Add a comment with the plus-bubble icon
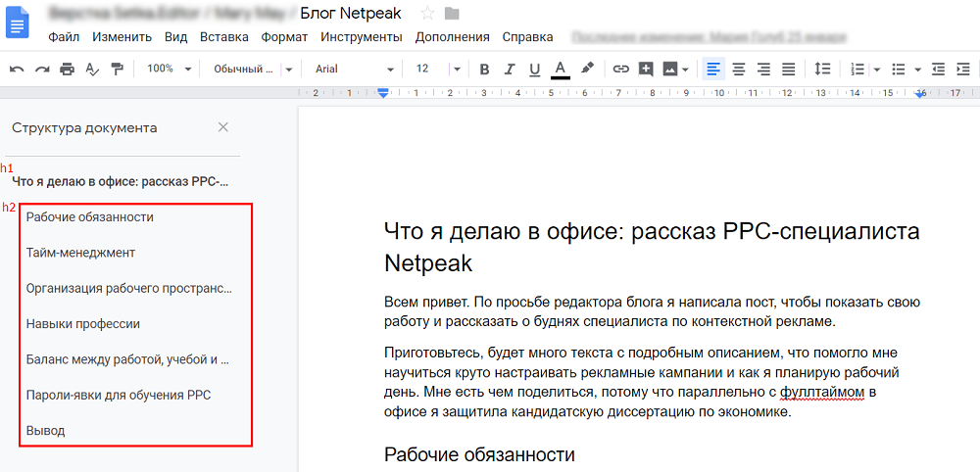Image resolution: width=980 pixels, height=472 pixels. (646, 70)
